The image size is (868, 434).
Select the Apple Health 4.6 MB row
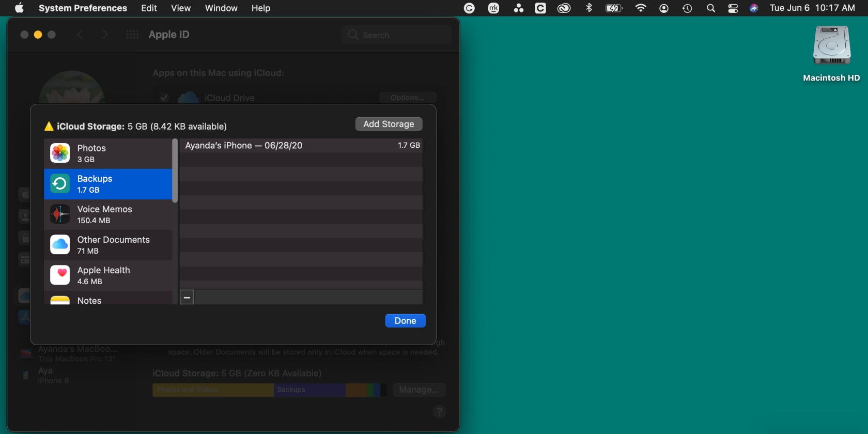(x=108, y=275)
